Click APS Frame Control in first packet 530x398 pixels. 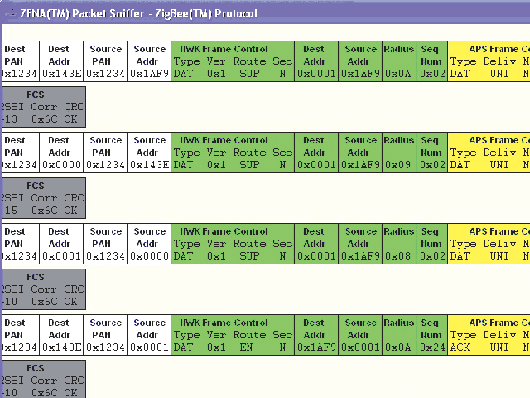click(x=489, y=61)
